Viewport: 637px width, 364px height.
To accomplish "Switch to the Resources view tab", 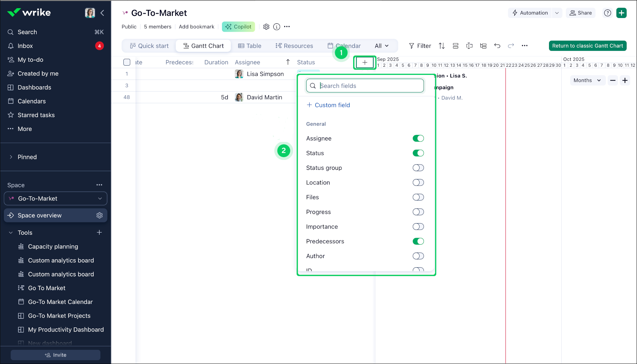I will pyautogui.click(x=294, y=46).
